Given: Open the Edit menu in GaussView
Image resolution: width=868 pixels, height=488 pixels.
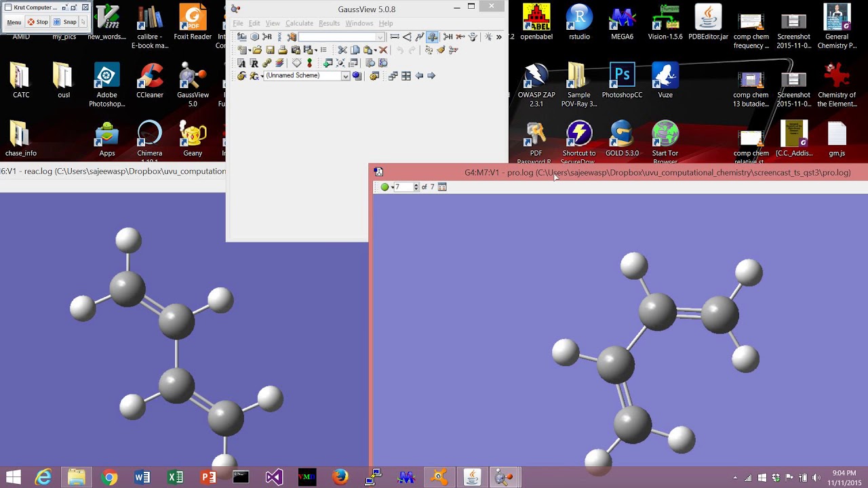Looking at the screenshot, I should coord(254,23).
